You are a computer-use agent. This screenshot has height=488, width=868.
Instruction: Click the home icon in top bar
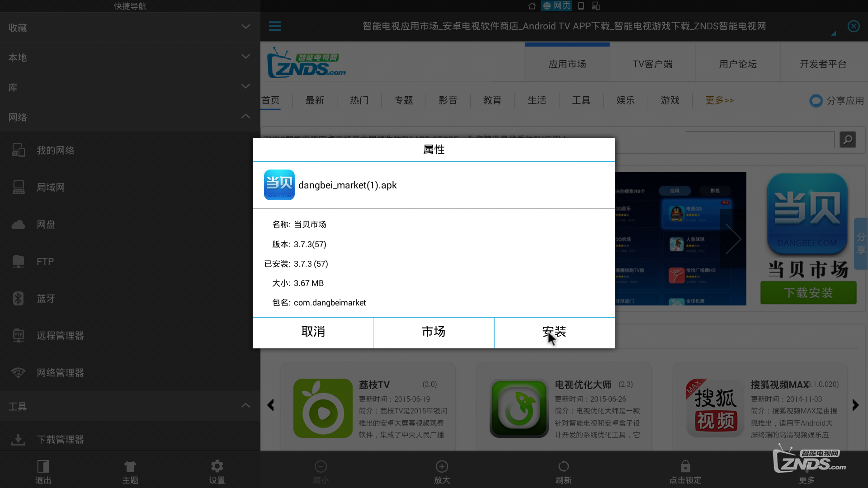pos(532,6)
